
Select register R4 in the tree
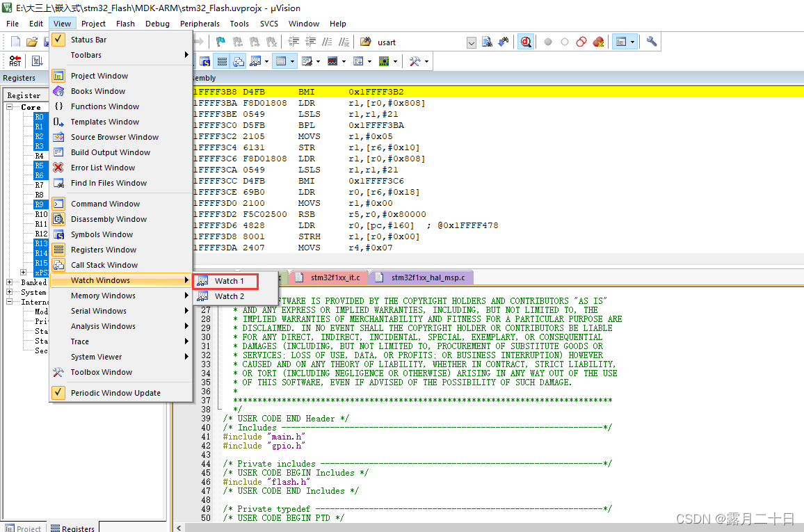40,156
